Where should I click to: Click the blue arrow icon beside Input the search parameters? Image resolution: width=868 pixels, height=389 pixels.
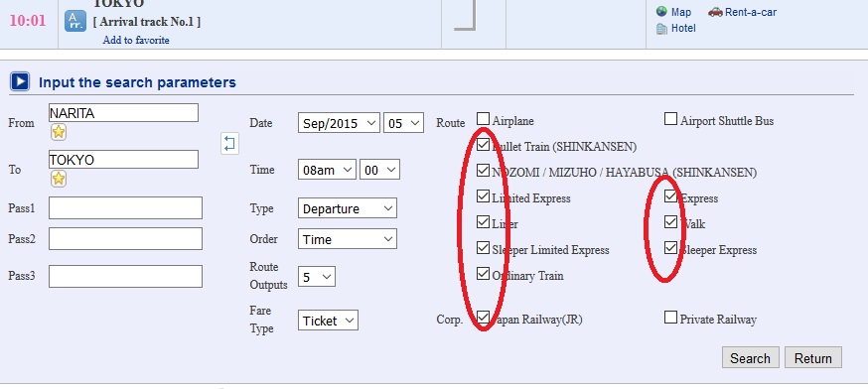point(20,82)
